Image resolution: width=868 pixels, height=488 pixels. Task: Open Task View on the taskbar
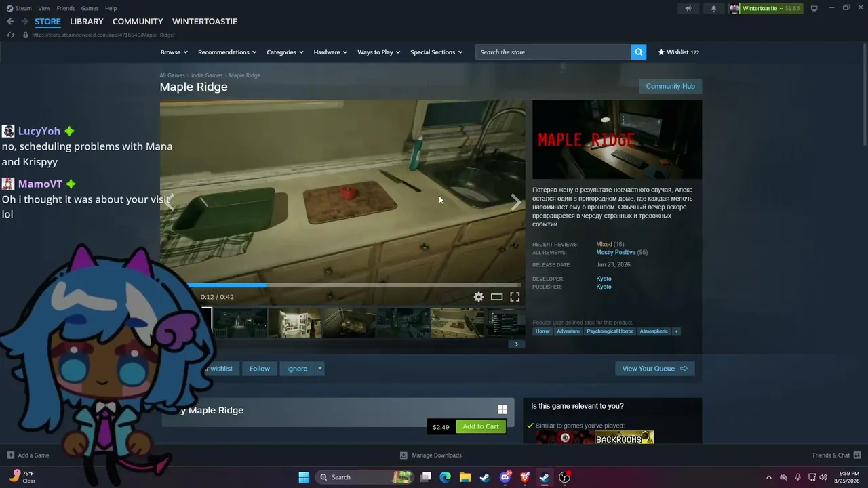[426, 477]
